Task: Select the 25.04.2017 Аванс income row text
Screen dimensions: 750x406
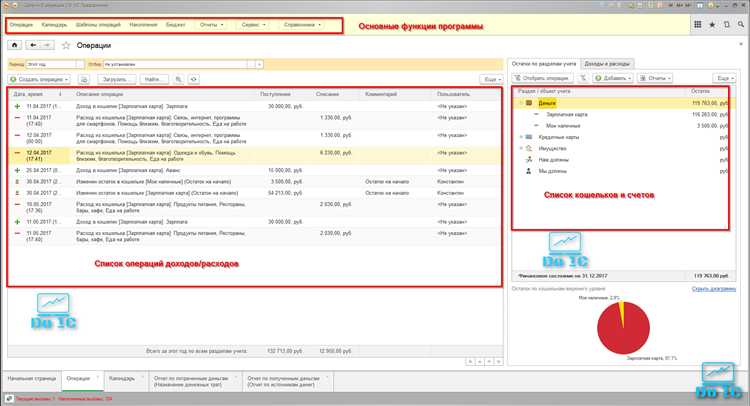Action: [128, 170]
